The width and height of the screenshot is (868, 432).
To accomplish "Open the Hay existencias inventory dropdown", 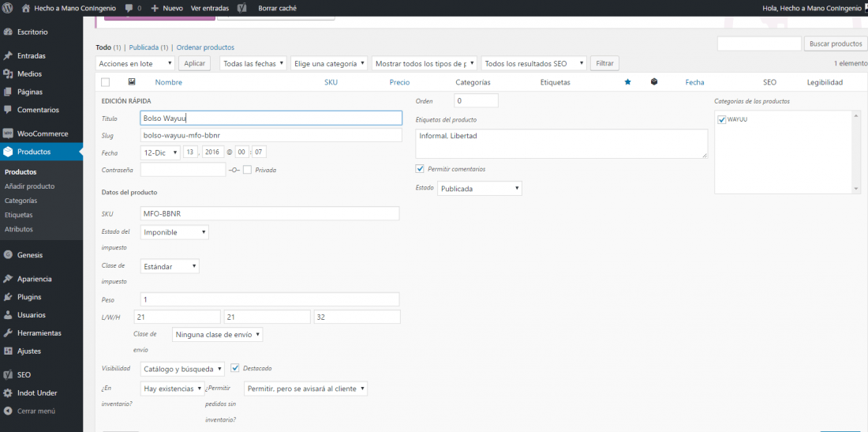I will click(173, 389).
